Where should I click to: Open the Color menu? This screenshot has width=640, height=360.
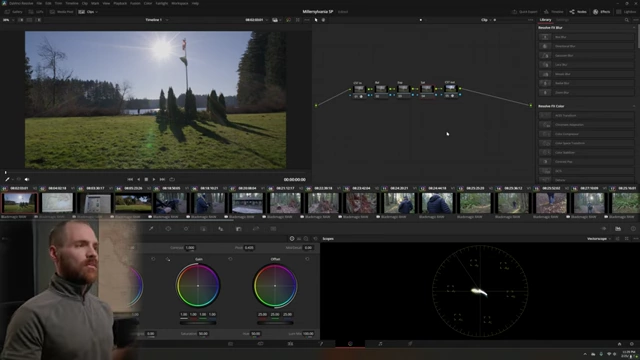click(x=148, y=3)
